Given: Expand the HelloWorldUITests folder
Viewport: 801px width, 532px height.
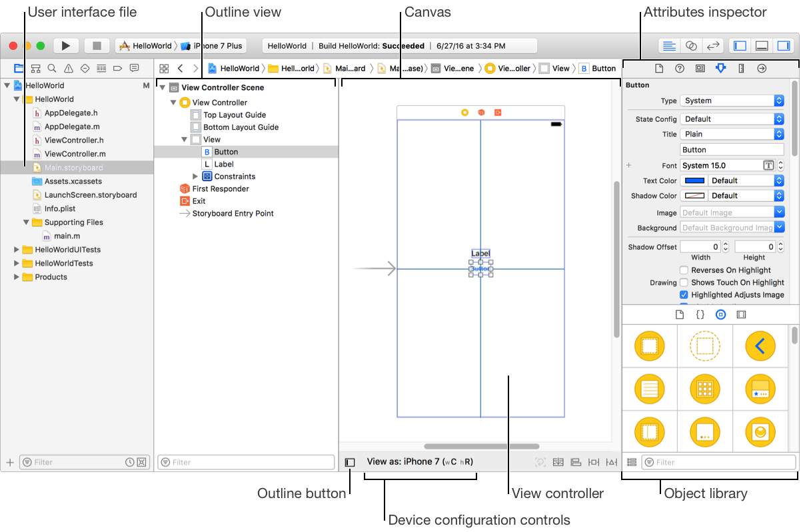Looking at the screenshot, I should pos(17,250).
